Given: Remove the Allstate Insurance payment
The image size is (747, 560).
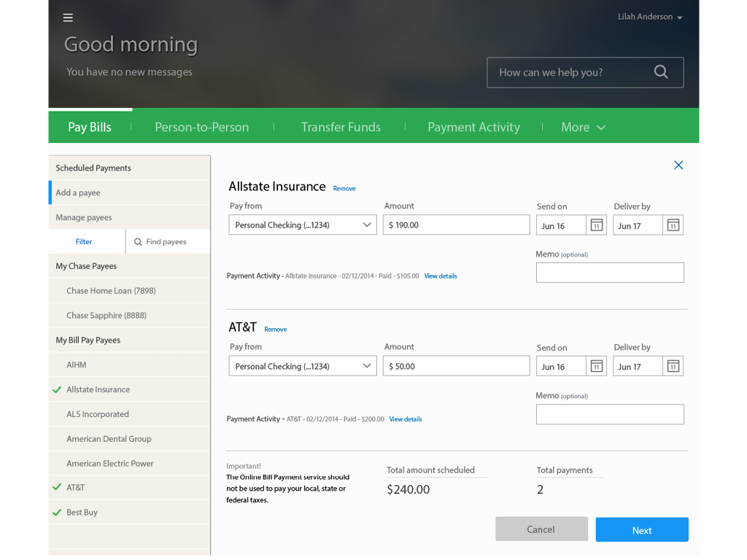Looking at the screenshot, I should (x=344, y=189).
